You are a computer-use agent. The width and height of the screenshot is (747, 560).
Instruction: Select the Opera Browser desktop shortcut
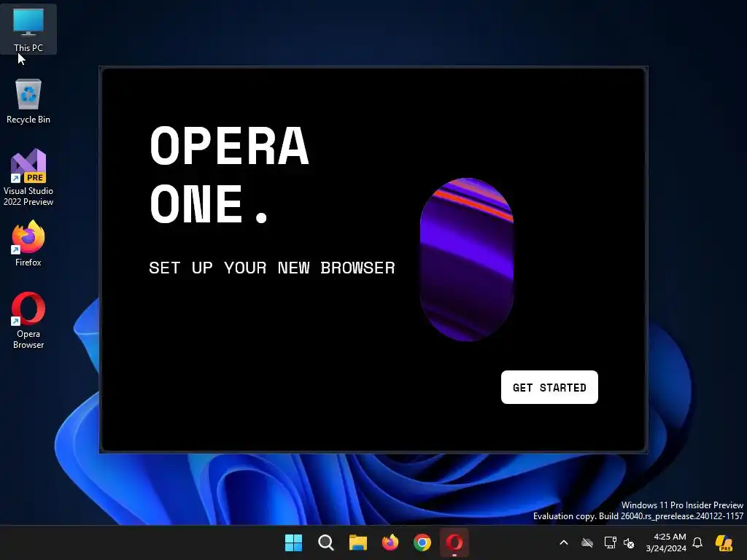(28, 321)
